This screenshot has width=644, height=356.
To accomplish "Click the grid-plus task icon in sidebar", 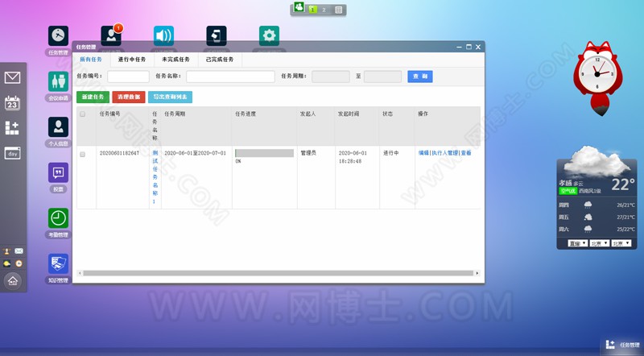I will [12, 128].
